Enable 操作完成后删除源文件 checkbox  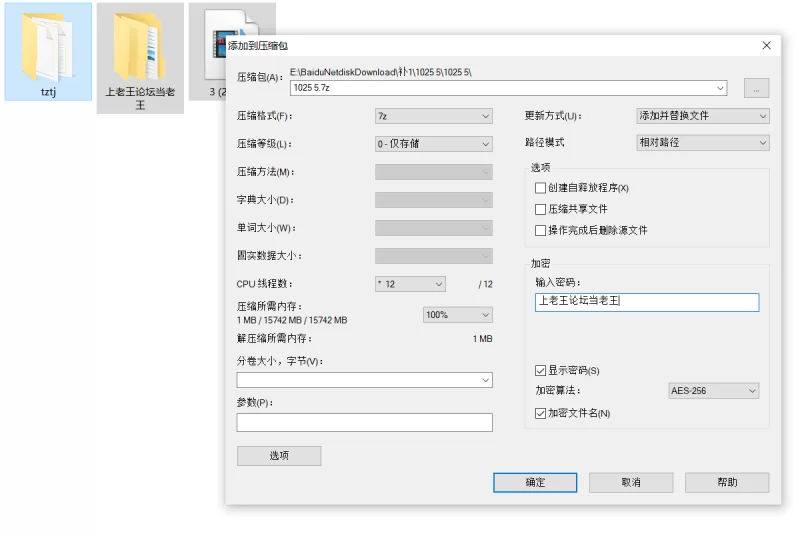540,231
